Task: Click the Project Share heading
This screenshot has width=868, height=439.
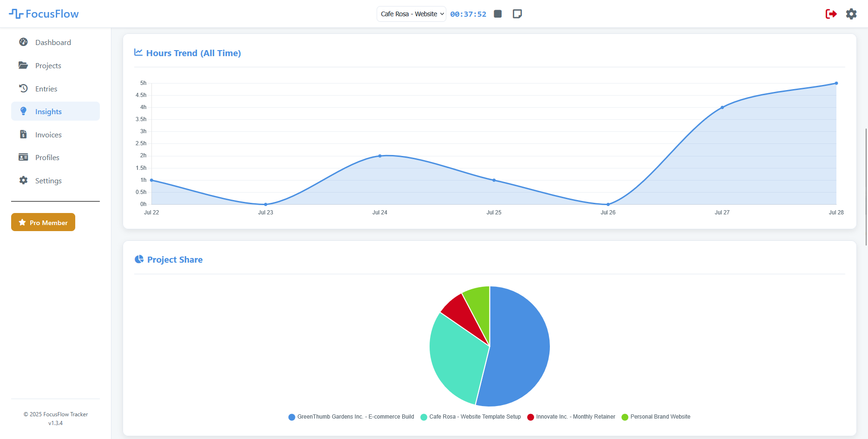Action: (x=175, y=259)
